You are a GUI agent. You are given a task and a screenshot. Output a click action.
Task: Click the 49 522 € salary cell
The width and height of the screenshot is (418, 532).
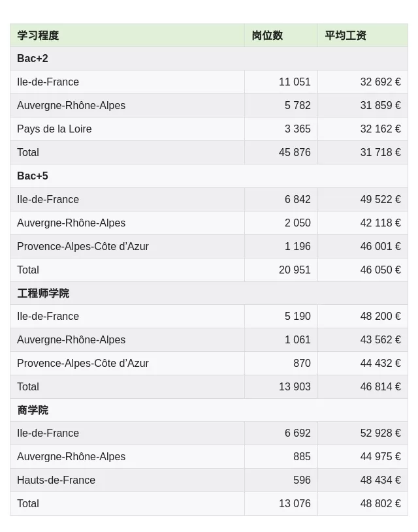(x=380, y=200)
